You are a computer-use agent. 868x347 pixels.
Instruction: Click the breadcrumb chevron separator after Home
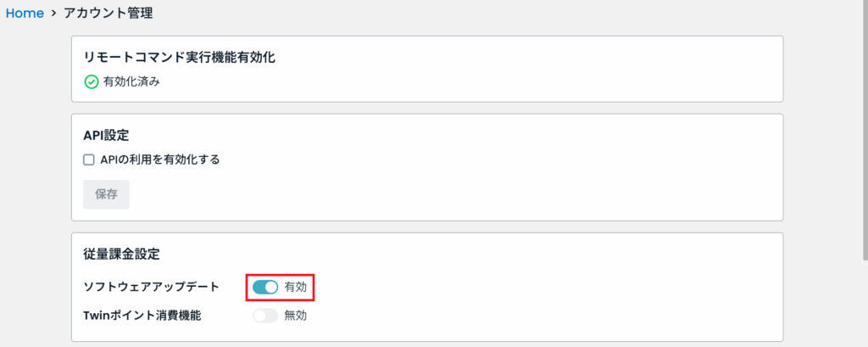click(x=53, y=14)
